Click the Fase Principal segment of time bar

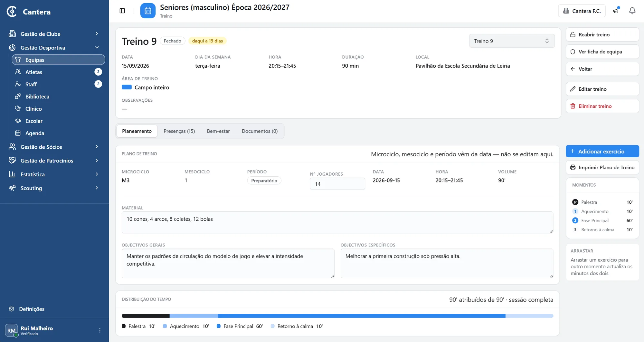coord(361,316)
